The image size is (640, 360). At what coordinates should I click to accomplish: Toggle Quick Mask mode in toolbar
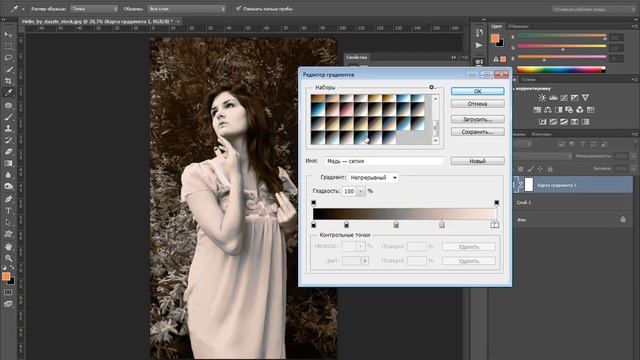8,292
